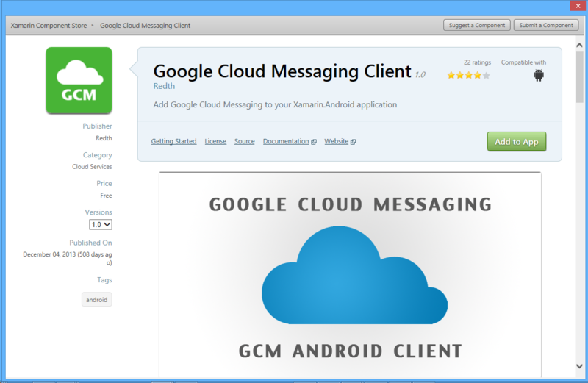588x383 pixels.
Task: Open the Source link
Action: coord(245,141)
